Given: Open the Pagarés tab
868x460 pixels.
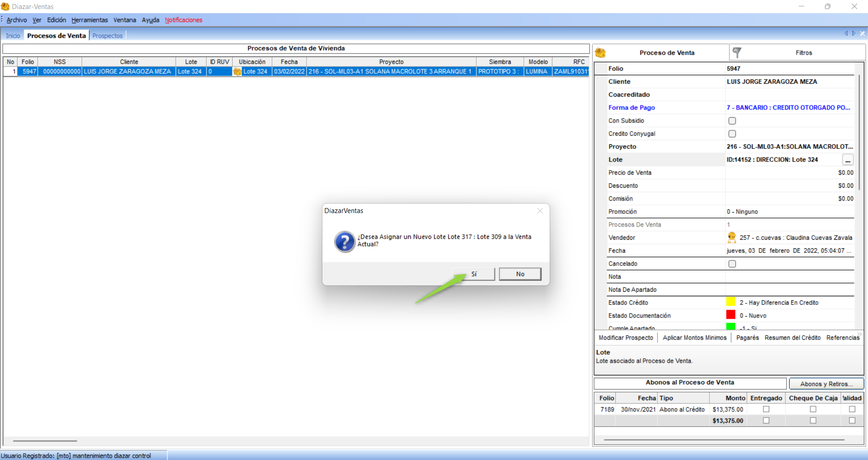Looking at the screenshot, I should [x=748, y=338].
